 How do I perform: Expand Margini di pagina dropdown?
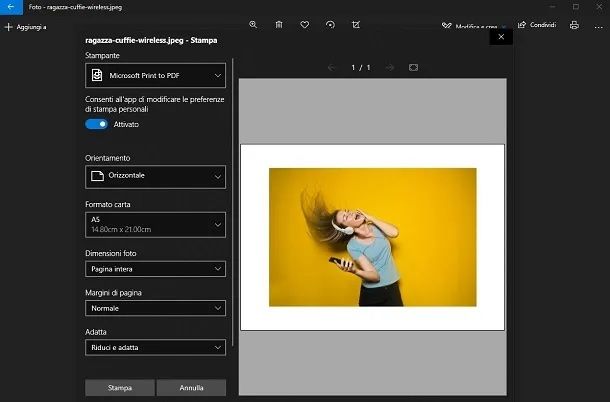tap(155, 308)
